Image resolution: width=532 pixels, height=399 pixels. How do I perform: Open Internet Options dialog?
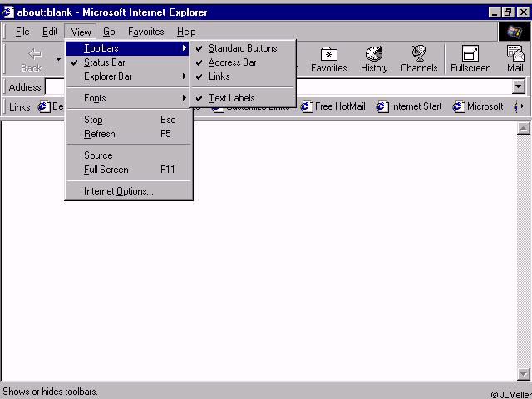click(128, 191)
